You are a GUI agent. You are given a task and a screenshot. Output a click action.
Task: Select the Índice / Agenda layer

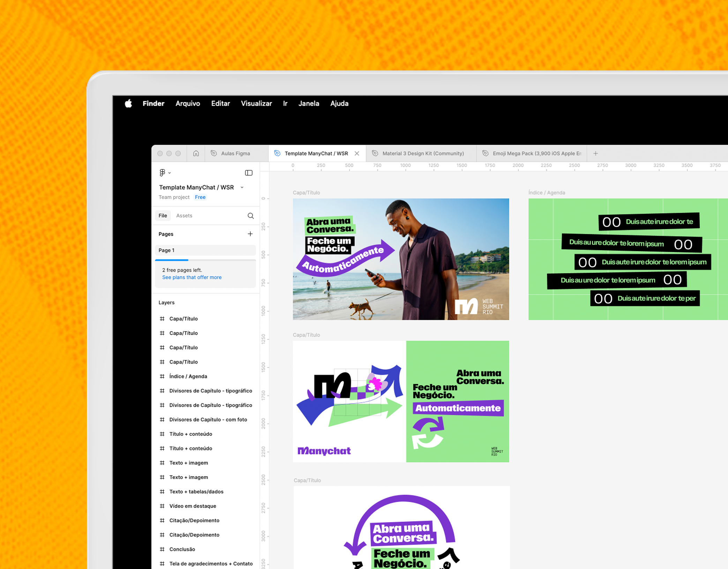coord(205,377)
